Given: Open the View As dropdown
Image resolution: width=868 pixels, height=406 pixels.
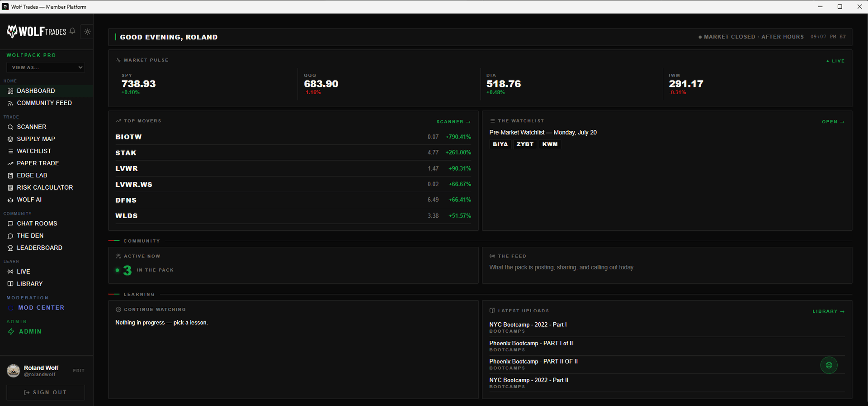Looking at the screenshot, I should coord(46,67).
